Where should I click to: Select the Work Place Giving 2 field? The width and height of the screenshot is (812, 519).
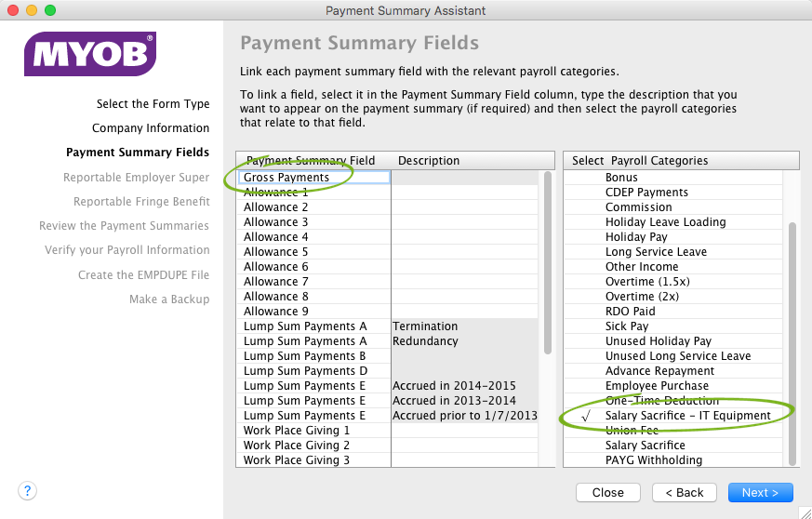(x=313, y=446)
